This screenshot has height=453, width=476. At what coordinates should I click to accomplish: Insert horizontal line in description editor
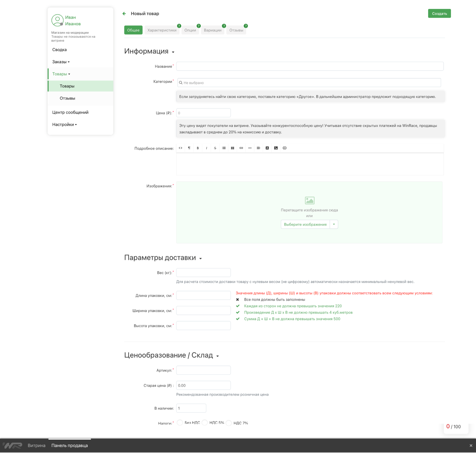(250, 148)
